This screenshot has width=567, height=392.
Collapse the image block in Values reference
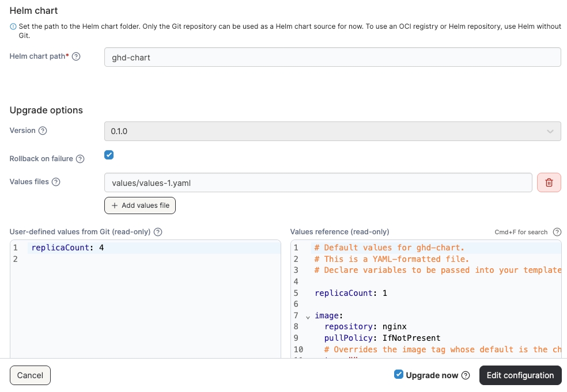[x=308, y=317]
